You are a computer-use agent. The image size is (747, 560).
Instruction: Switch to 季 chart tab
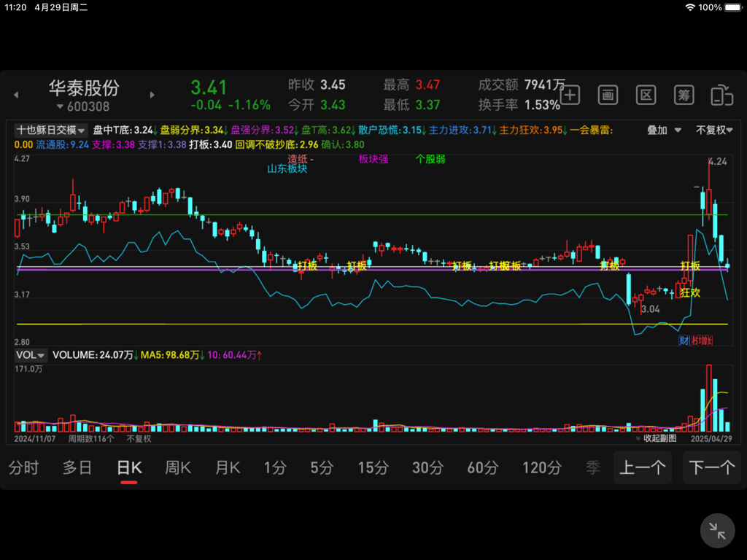click(593, 467)
